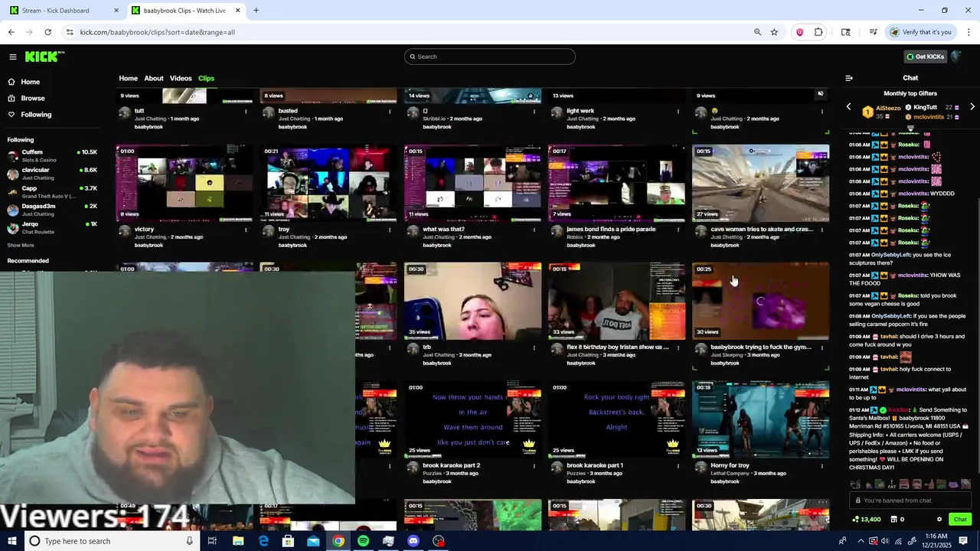Open the browser zoom magnifier icon

coord(757,32)
